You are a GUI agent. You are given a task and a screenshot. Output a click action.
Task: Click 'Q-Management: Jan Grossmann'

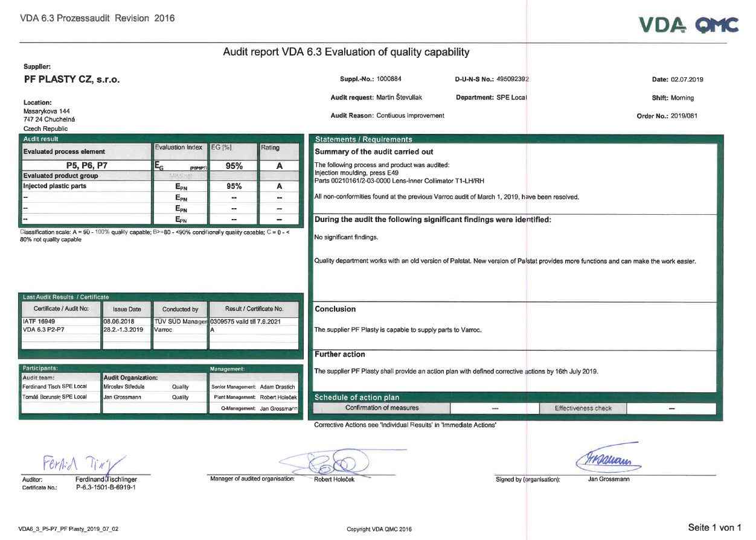pos(260,408)
